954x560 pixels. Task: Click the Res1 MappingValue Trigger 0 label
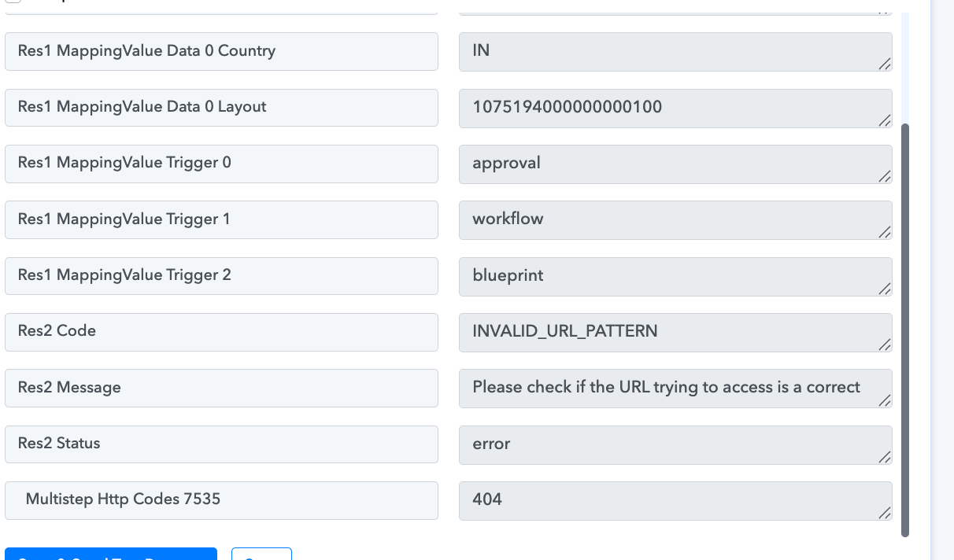click(x=221, y=164)
